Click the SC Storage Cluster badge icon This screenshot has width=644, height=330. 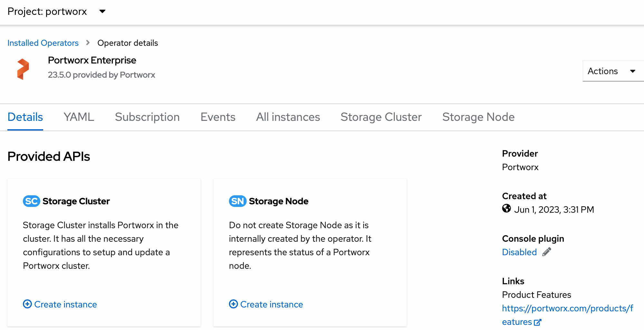tap(31, 201)
